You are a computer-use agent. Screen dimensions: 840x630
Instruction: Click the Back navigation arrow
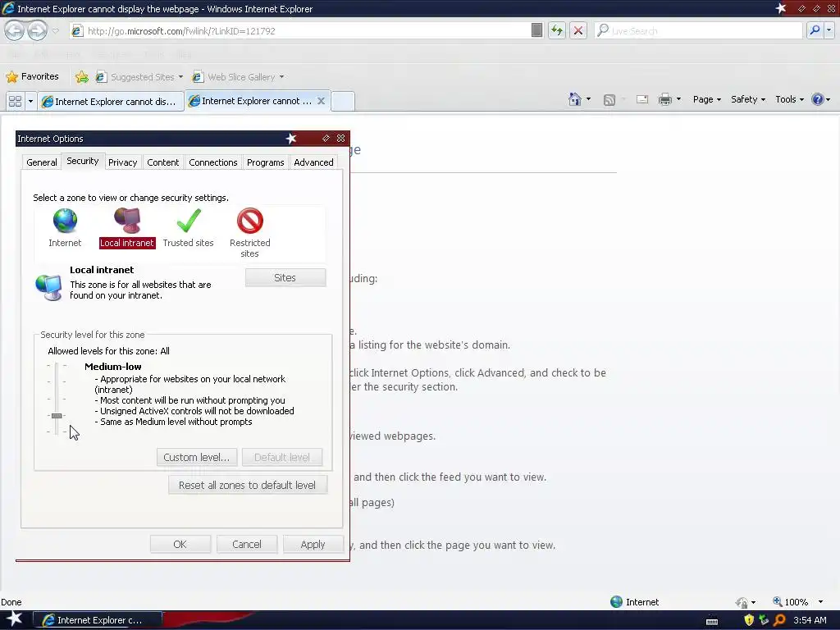coord(14,30)
